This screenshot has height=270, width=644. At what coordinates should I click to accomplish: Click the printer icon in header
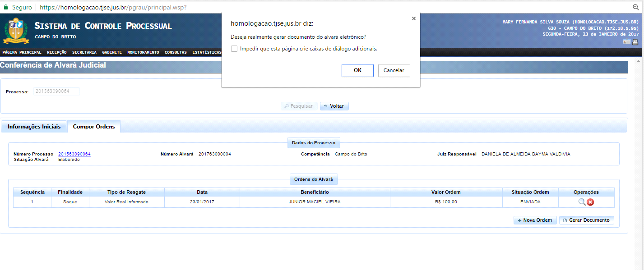click(x=635, y=42)
